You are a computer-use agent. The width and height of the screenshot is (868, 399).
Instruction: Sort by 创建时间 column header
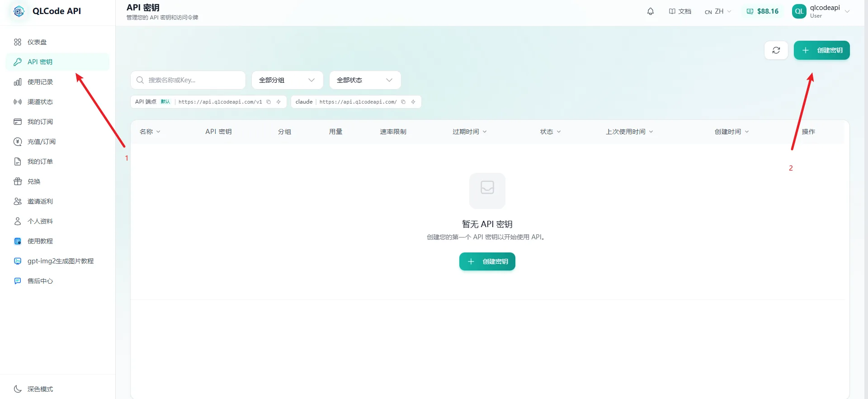732,132
